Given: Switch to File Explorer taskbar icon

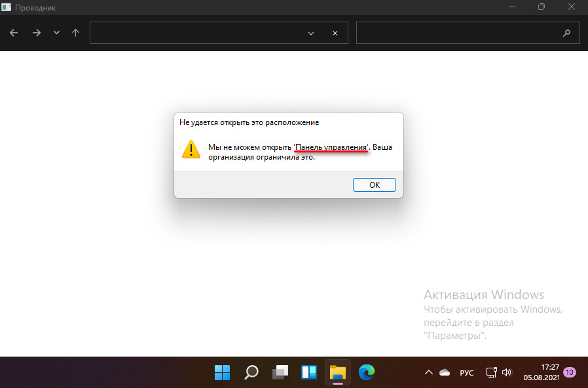Looking at the screenshot, I should 337,372.
